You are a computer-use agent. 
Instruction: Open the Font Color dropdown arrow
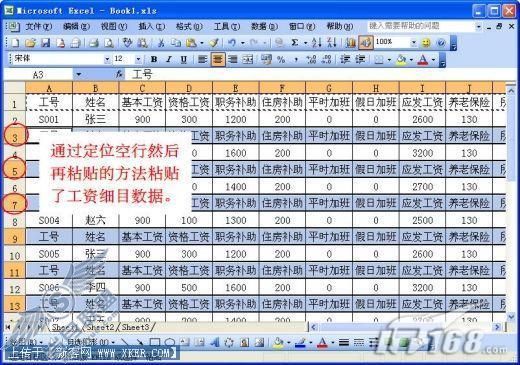point(433,60)
